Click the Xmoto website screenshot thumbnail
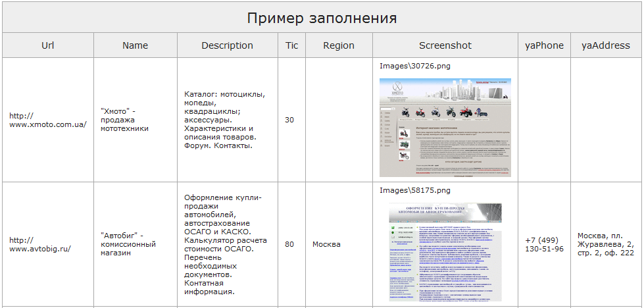 click(445, 127)
